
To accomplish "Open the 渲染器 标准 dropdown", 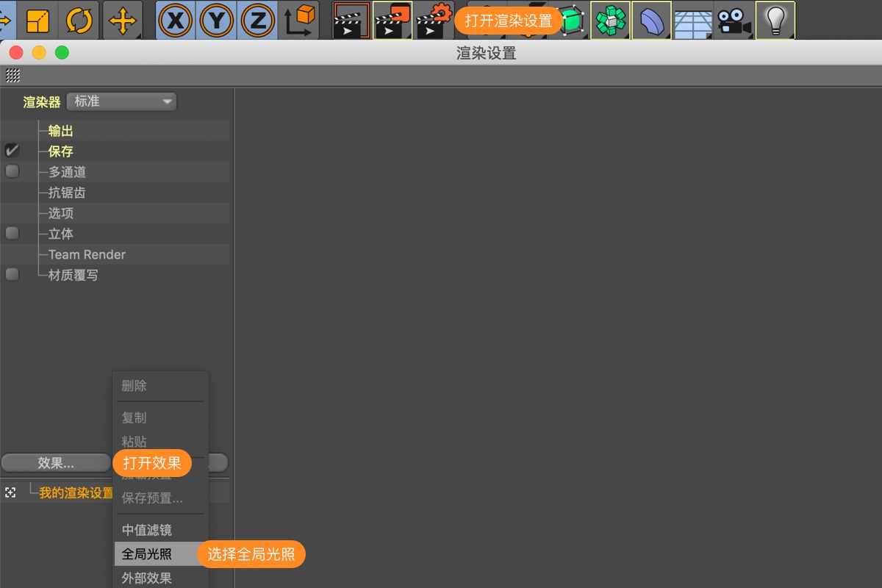I will (122, 101).
